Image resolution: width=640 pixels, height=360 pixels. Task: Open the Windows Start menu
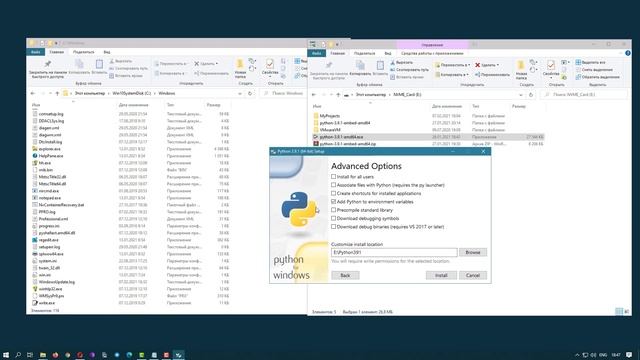(6, 355)
